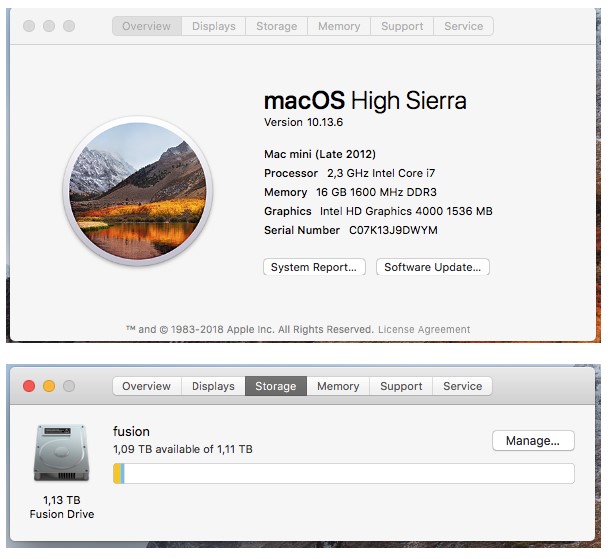
Task: Switch to Overview tab in the Storage window
Action: click(147, 386)
